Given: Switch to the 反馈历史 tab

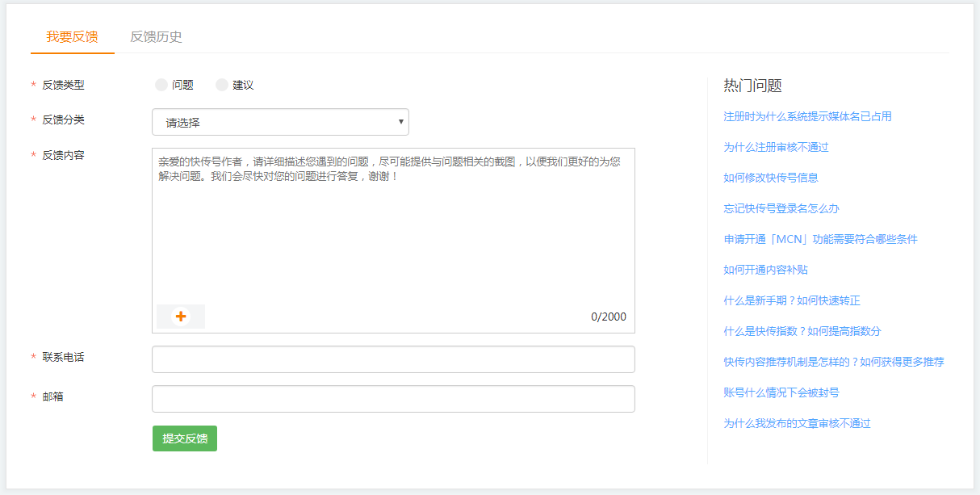Looking at the screenshot, I should [x=156, y=37].
